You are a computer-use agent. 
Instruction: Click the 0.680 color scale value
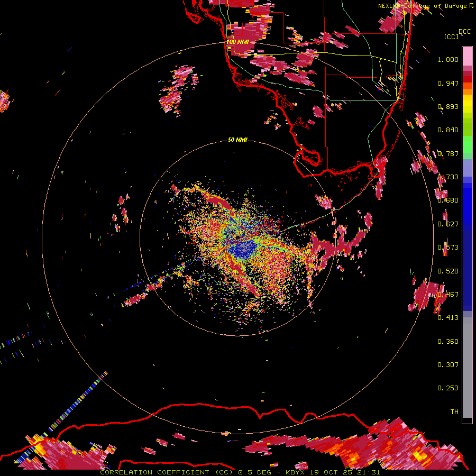[x=448, y=200]
